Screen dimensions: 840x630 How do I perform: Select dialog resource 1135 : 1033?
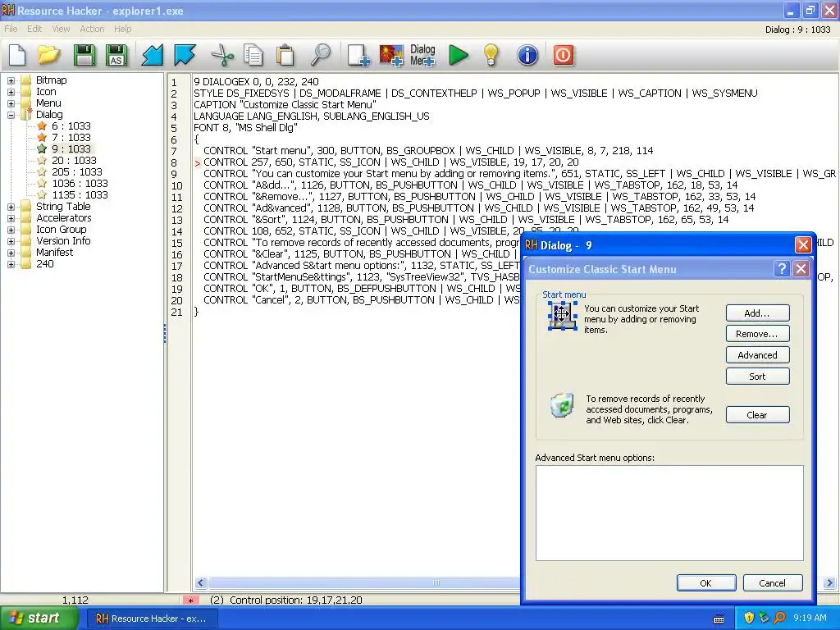point(80,195)
